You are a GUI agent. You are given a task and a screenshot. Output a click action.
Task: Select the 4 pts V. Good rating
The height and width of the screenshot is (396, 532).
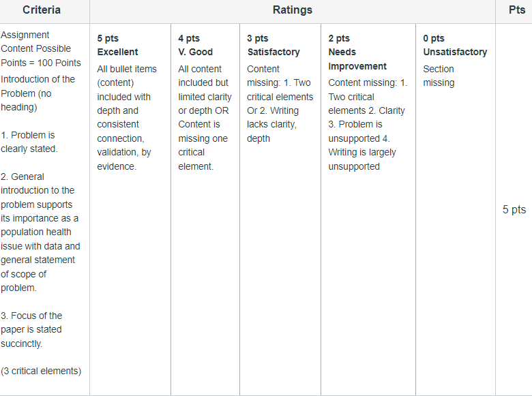[x=205, y=209]
